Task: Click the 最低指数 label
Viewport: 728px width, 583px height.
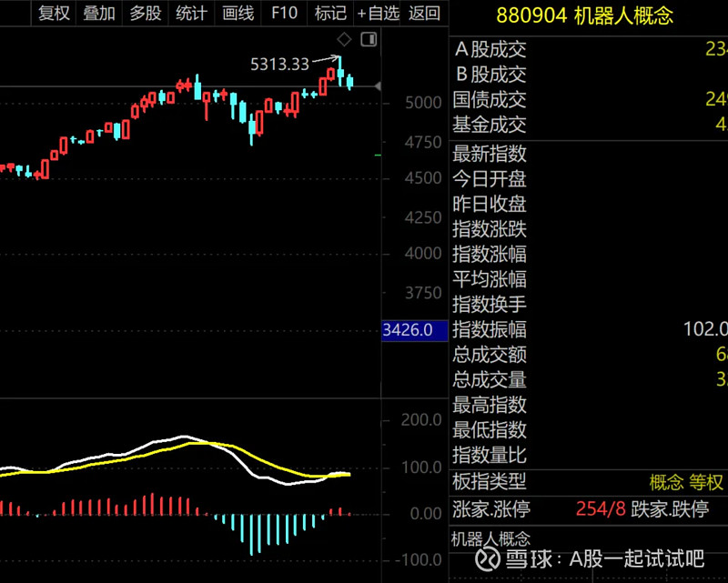Action: point(490,429)
